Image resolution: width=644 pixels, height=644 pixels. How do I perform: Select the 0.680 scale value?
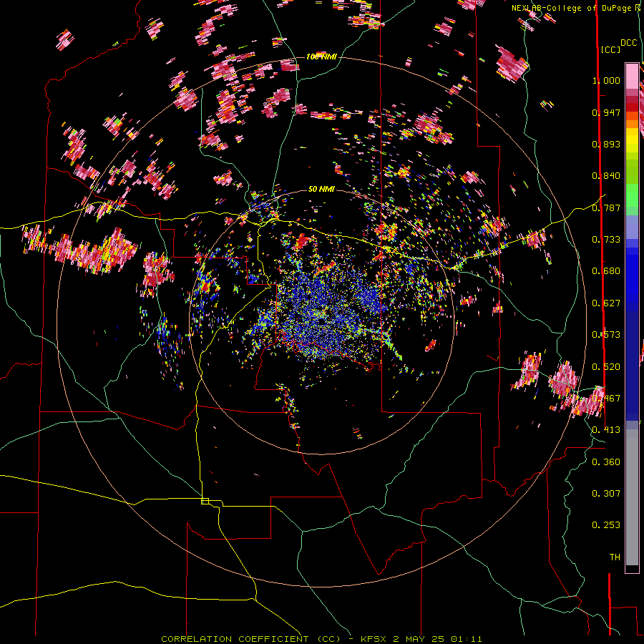(x=606, y=271)
